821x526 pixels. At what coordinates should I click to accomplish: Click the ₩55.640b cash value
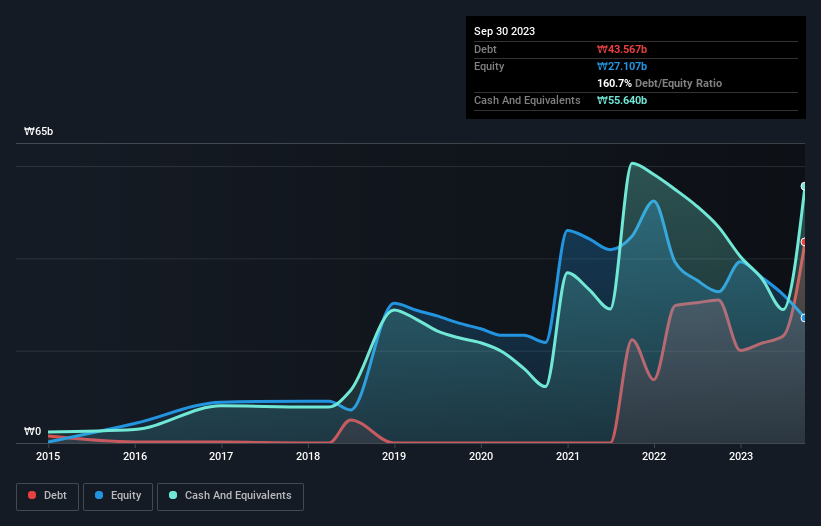coord(622,100)
